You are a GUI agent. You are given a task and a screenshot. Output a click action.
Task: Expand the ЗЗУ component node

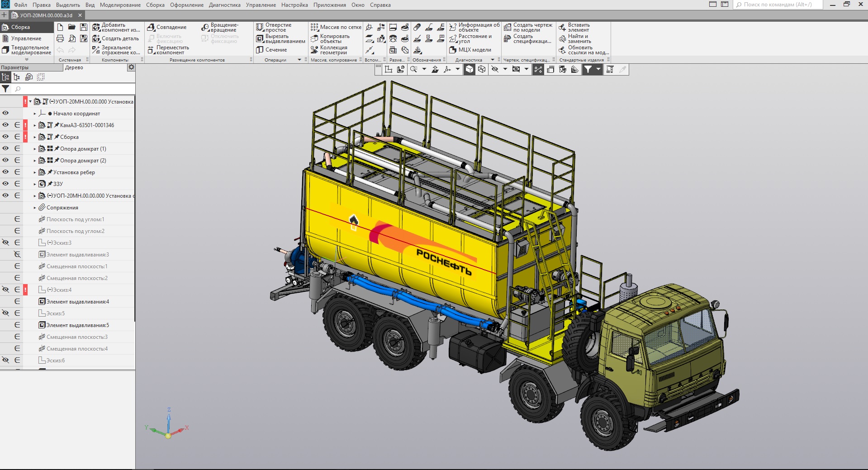pos(35,184)
